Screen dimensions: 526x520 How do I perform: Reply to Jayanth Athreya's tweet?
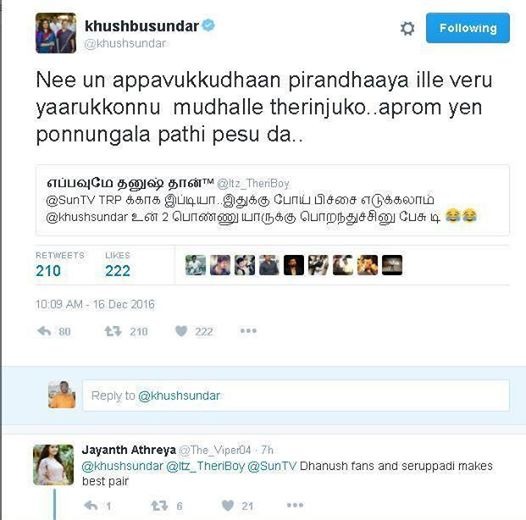pyautogui.click(x=91, y=506)
